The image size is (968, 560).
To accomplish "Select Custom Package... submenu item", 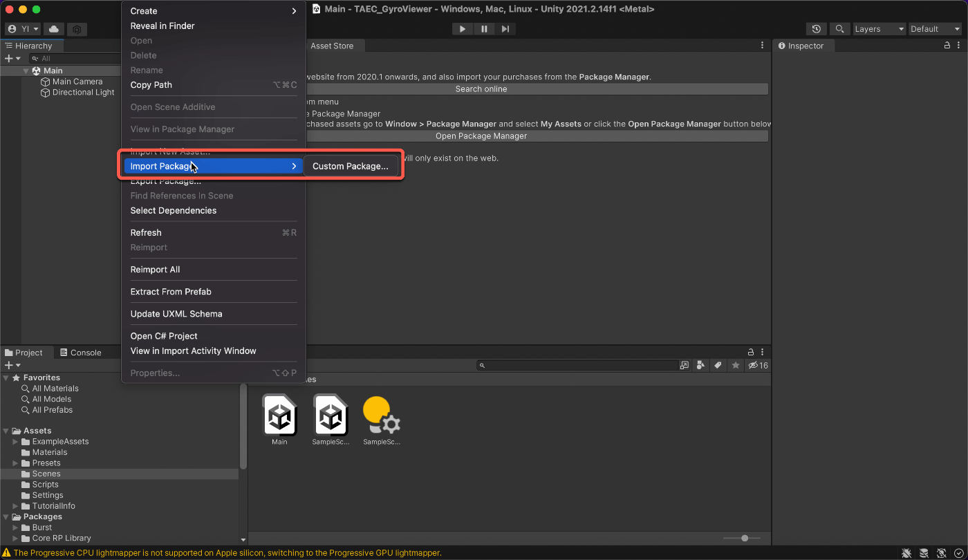I will (351, 167).
